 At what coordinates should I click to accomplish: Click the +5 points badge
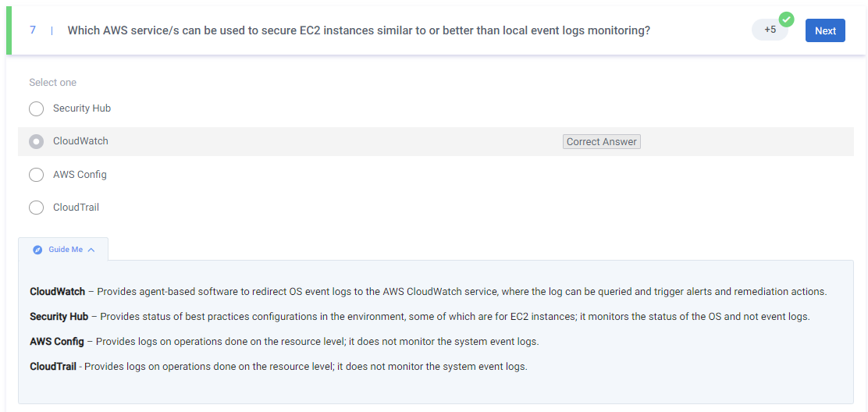click(x=770, y=30)
